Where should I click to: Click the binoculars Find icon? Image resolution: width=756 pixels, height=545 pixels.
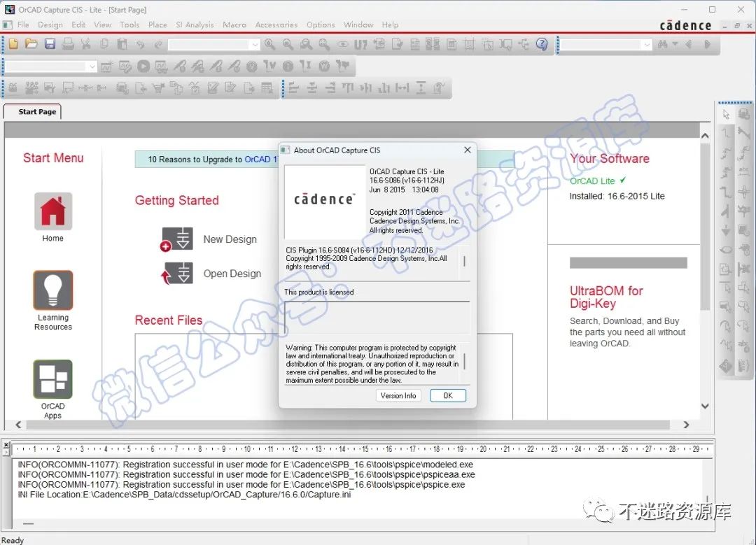[x=663, y=44]
